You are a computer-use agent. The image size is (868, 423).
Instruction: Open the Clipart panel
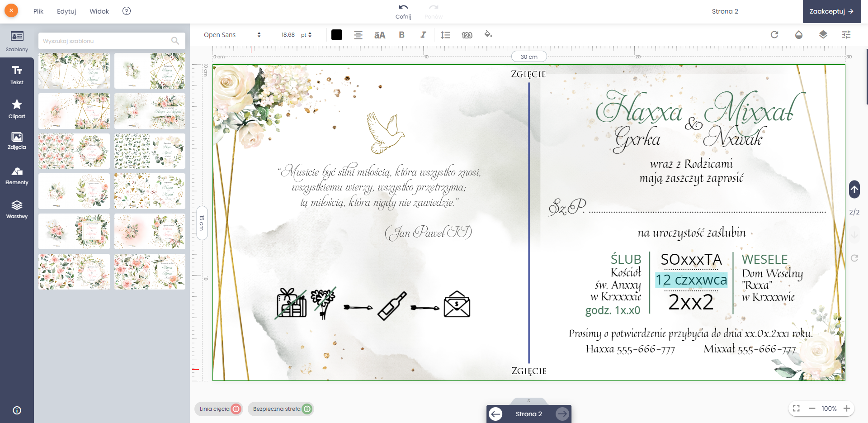[17, 109]
